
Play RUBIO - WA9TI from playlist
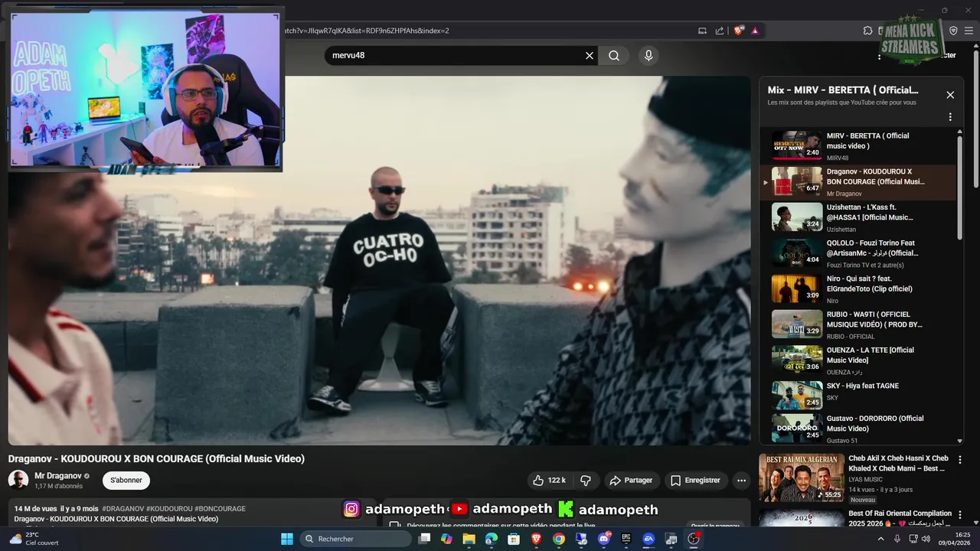pyautogui.click(x=857, y=324)
